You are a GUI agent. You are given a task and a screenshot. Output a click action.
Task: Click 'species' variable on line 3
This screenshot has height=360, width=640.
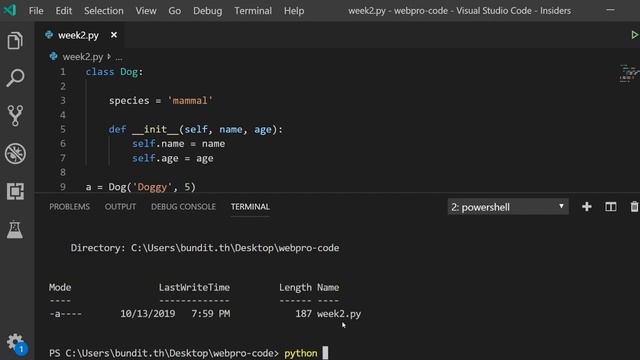coord(129,100)
